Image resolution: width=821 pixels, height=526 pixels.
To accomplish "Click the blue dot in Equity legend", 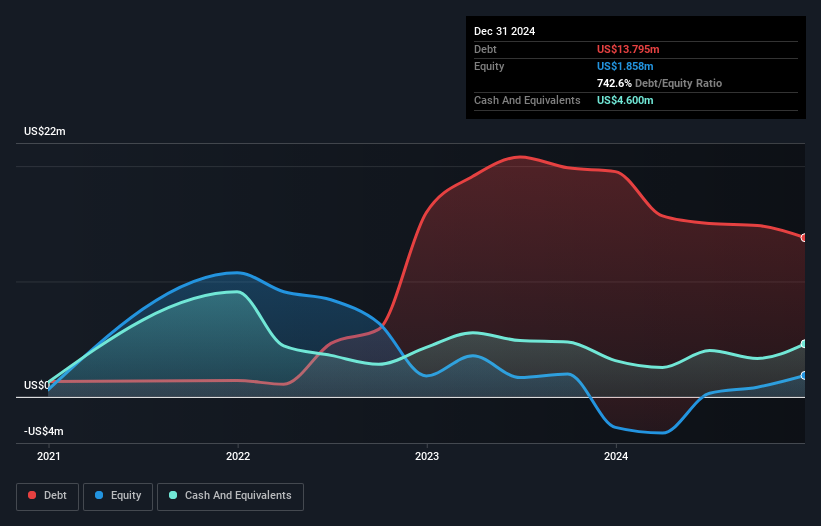I will (x=99, y=495).
